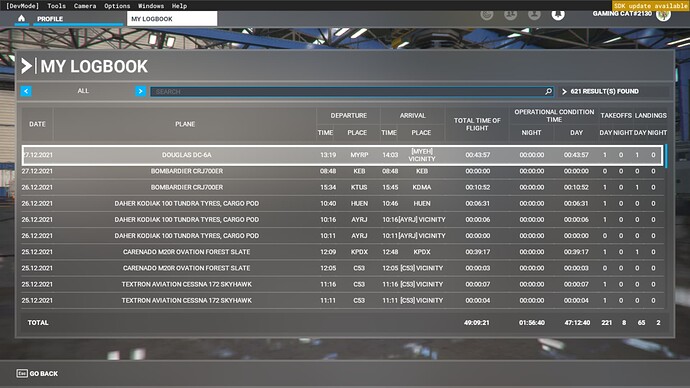
Task: Open the Options menu
Action: pyautogui.click(x=117, y=6)
